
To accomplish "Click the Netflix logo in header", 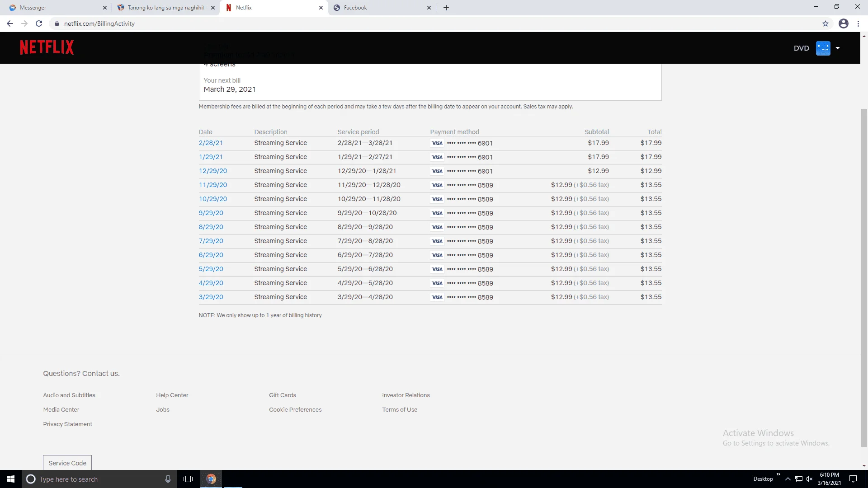I will (47, 47).
